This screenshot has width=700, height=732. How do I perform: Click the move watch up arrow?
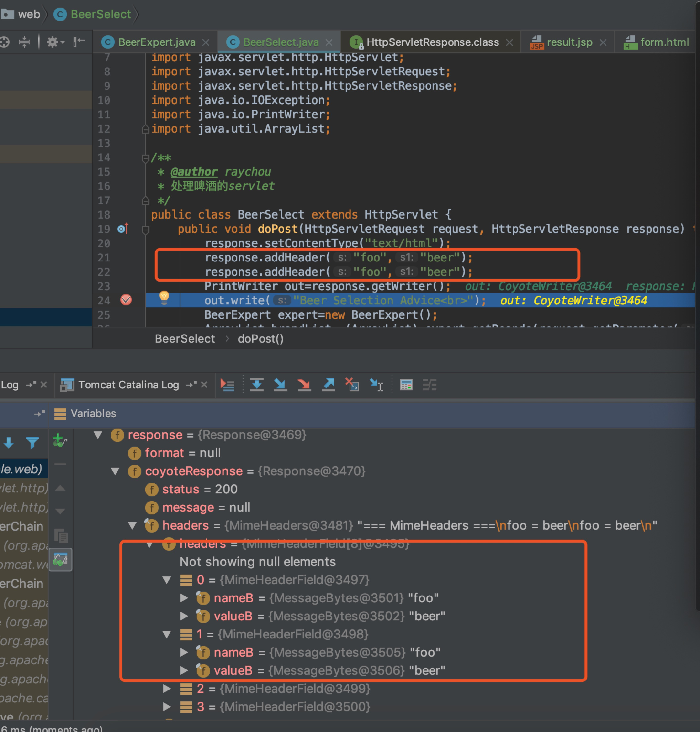tap(60, 488)
